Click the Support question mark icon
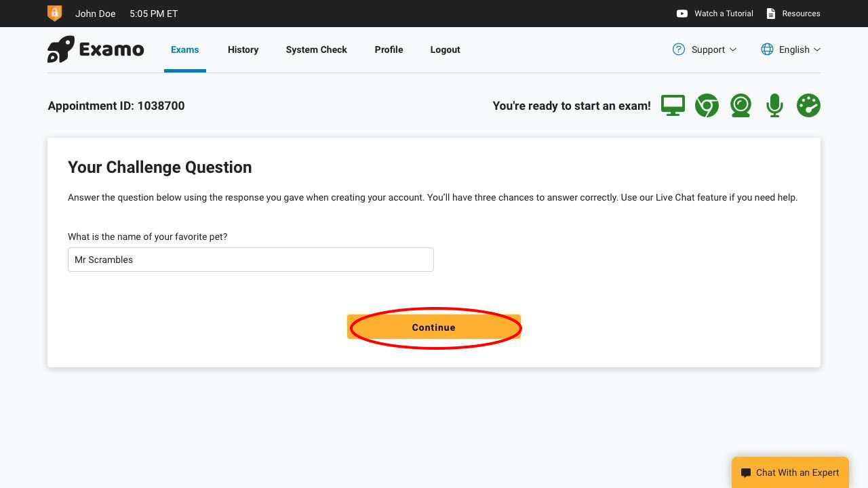868x488 pixels. (679, 49)
